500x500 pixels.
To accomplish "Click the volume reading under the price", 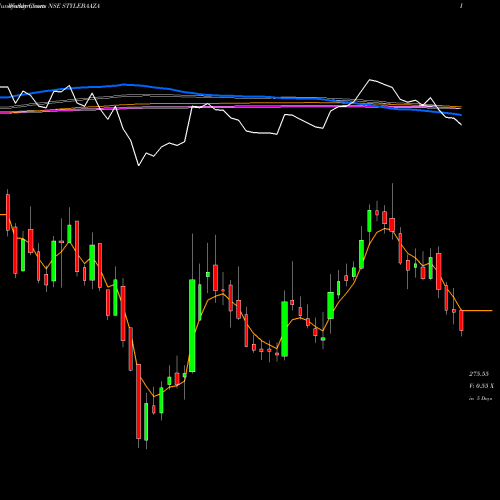I will click(x=481, y=386).
